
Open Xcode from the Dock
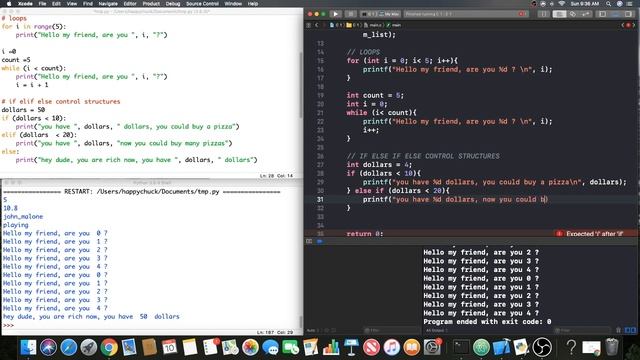pyautogui.click(x=502, y=347)
